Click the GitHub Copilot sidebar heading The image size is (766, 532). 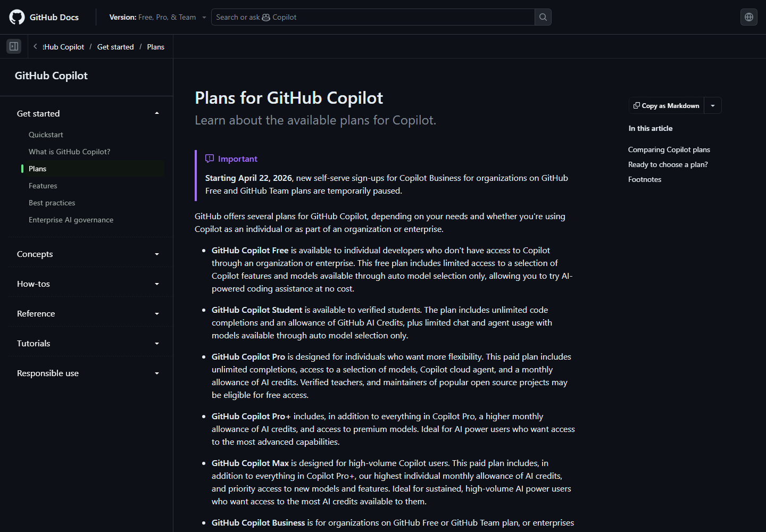coord(51,76)
